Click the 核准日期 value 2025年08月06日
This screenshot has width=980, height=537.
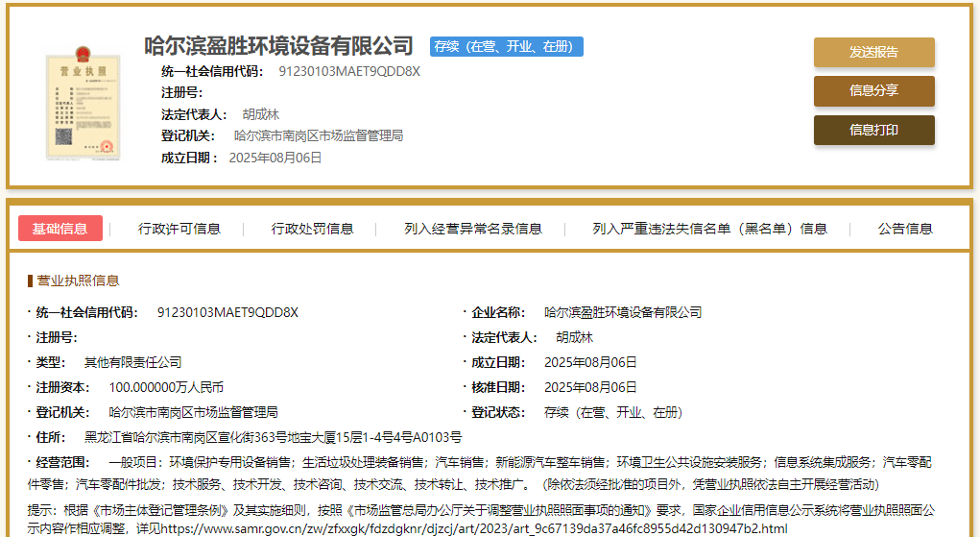[590, 387]
